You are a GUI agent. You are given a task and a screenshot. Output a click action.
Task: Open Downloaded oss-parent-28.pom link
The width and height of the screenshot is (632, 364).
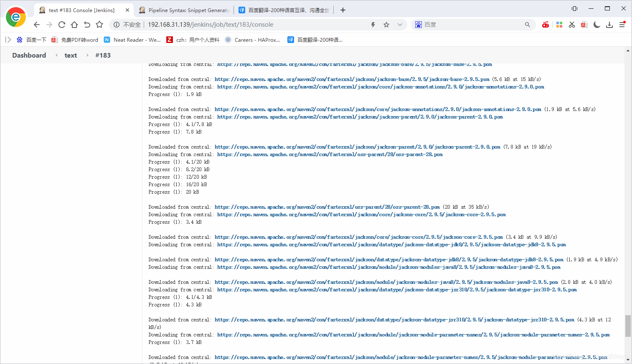[327, 207]
